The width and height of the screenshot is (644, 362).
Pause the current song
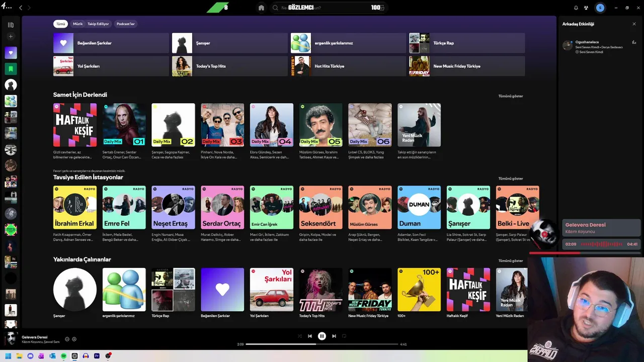322,336
